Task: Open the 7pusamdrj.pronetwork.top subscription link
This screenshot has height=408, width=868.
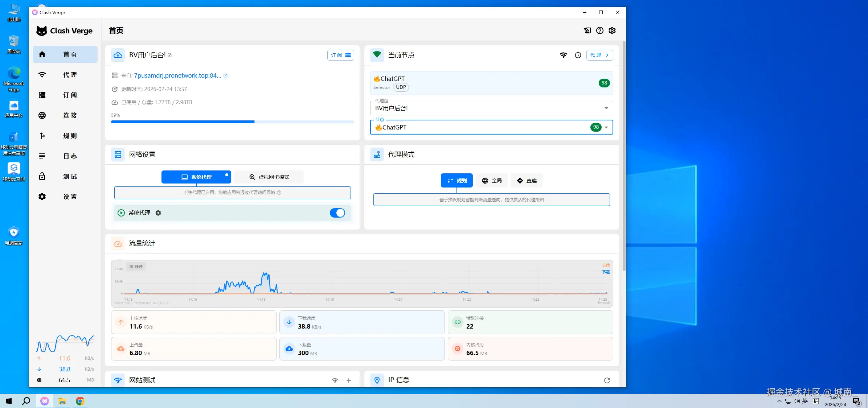Action: (x=177, y=75)
